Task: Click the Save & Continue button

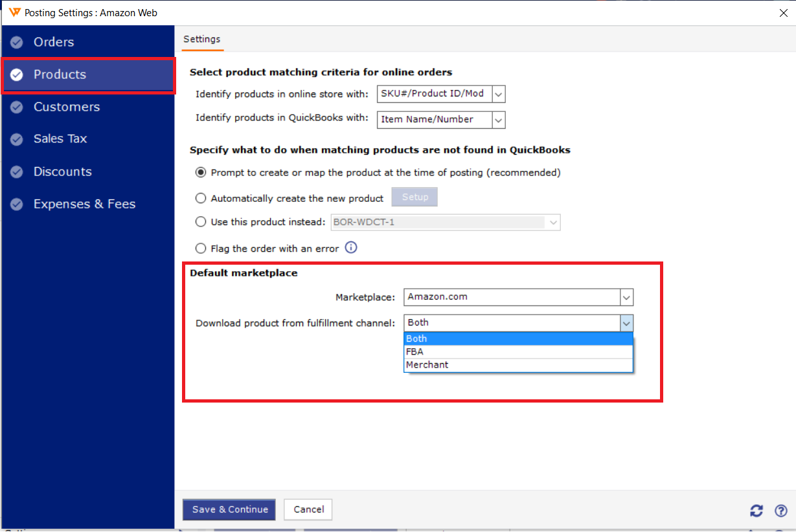Action: (x=229, y=509)
